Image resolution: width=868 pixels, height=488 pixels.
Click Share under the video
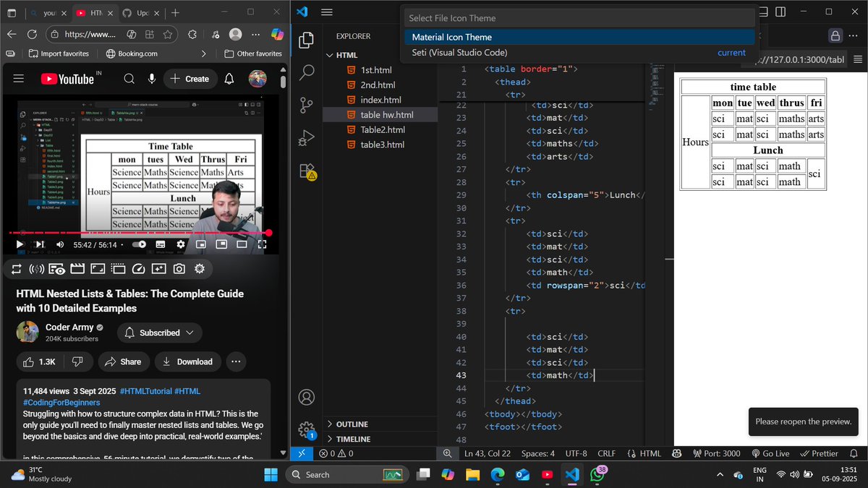pyautogui.click(x=123, y=361)
